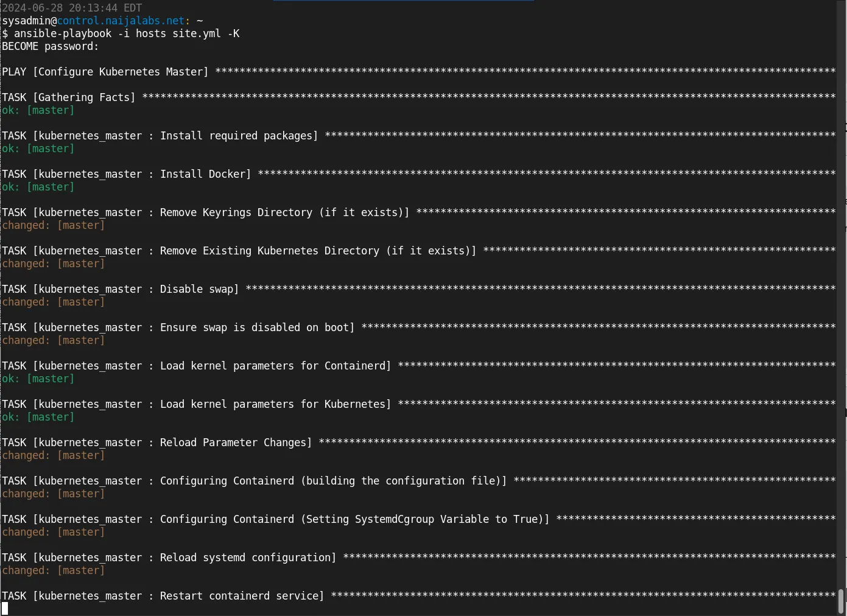The image size is (847, 616).
Task: Click the Restart containerd service task line
Action: point(418,596)
